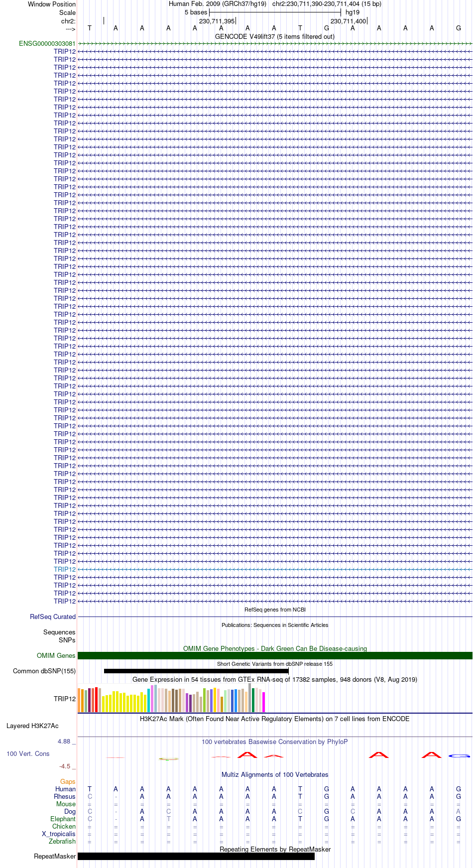This screenshot has width=473, height=868.
Task: Click the magenta bar ending the GTEx chart
Action: coord(263,702)
